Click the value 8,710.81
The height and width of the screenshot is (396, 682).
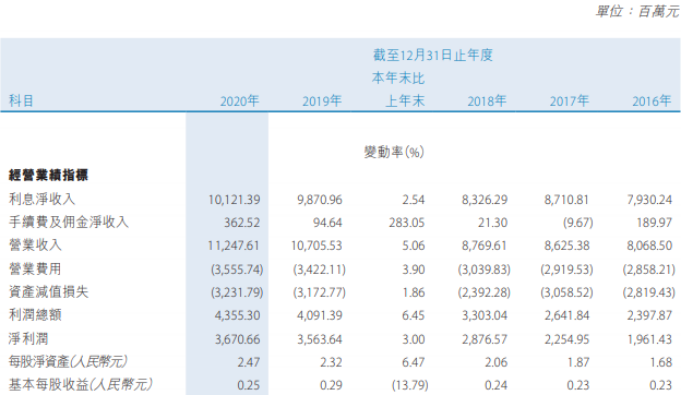click(566, 200)
